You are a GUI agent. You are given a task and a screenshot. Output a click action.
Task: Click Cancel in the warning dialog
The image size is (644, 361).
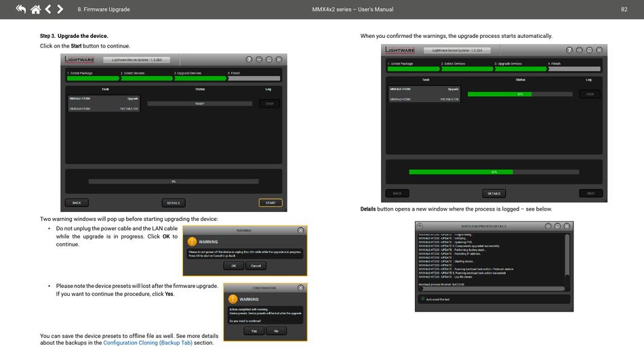click(x=256, y=266)
